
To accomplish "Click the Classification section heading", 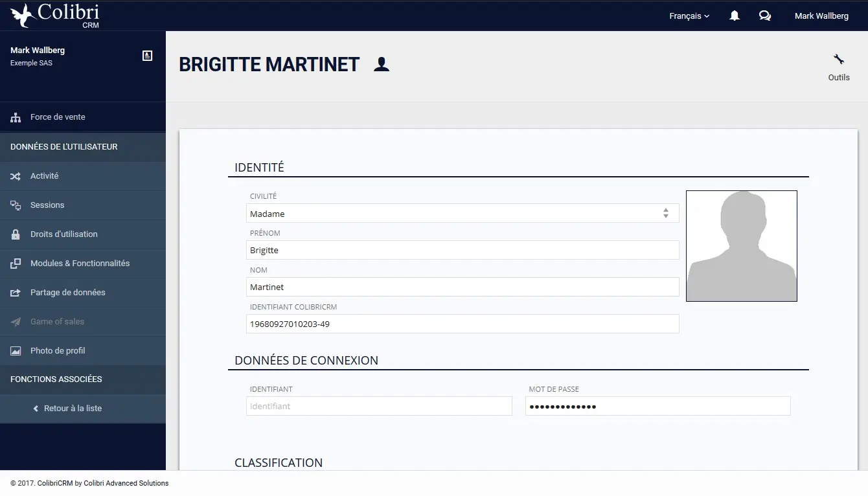I will point(279,463).
